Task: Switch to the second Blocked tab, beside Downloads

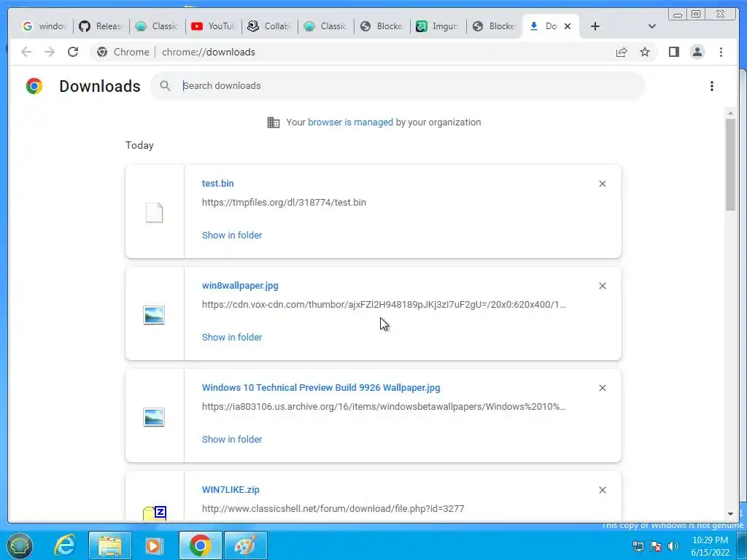Action: tap(495, 26)
